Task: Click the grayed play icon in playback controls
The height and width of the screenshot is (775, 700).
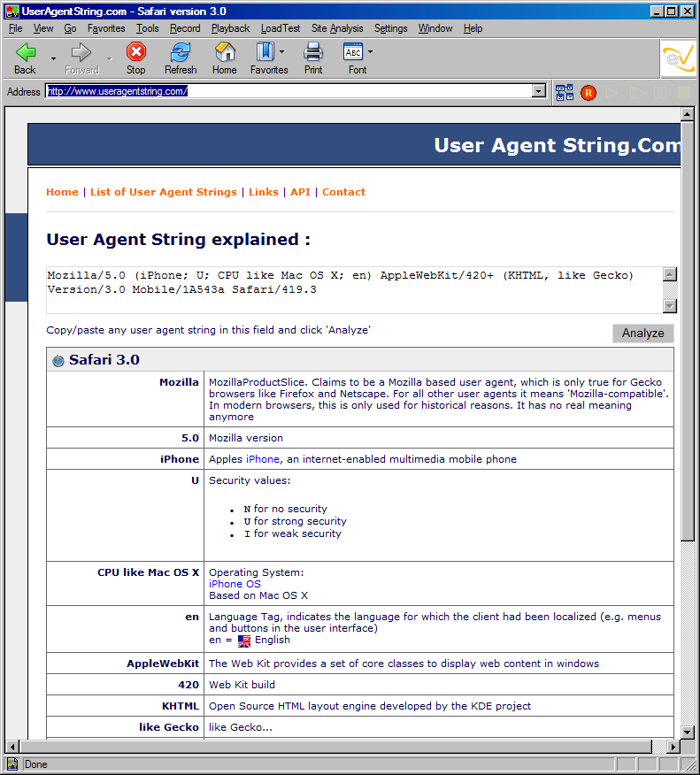Action: pyautogui.click(x=612, y=93)
